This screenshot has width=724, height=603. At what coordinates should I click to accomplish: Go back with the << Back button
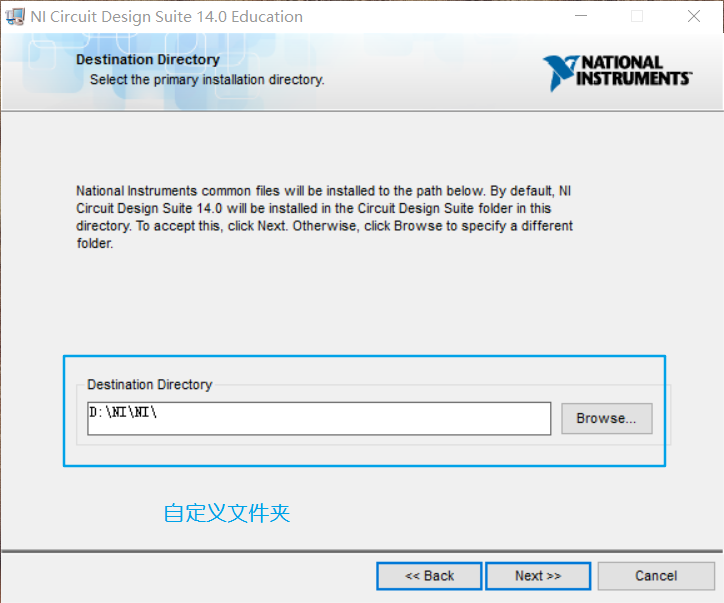[429, 576]
